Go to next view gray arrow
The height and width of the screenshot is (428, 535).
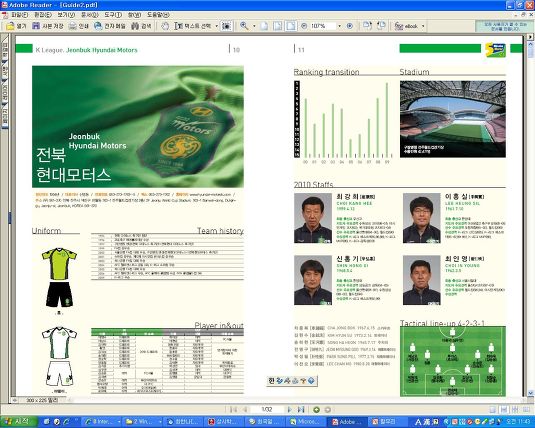(327, 410)
